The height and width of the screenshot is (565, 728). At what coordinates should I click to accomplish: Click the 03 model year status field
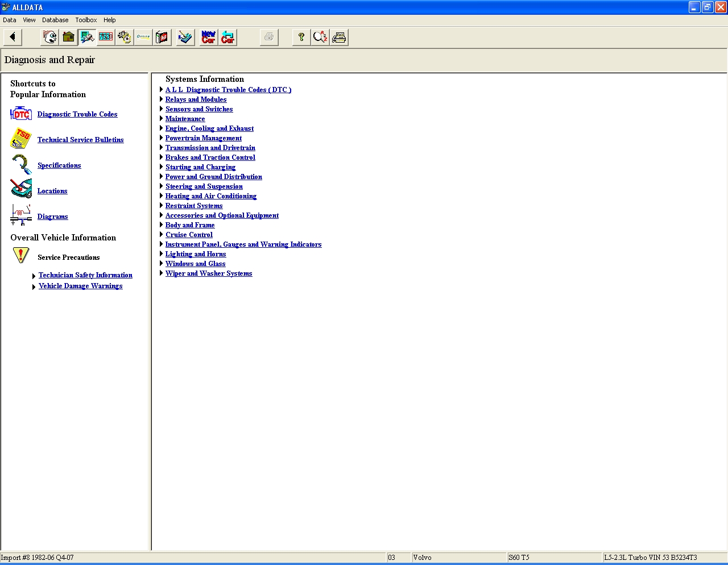[x=399, y=558]
